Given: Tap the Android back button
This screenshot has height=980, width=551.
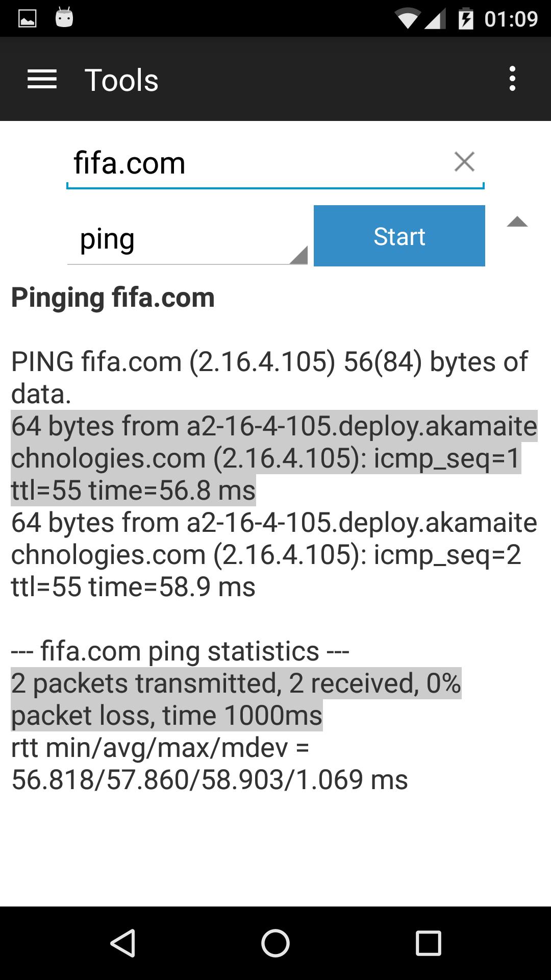Looking at the screenshot, I should [122, 943].
